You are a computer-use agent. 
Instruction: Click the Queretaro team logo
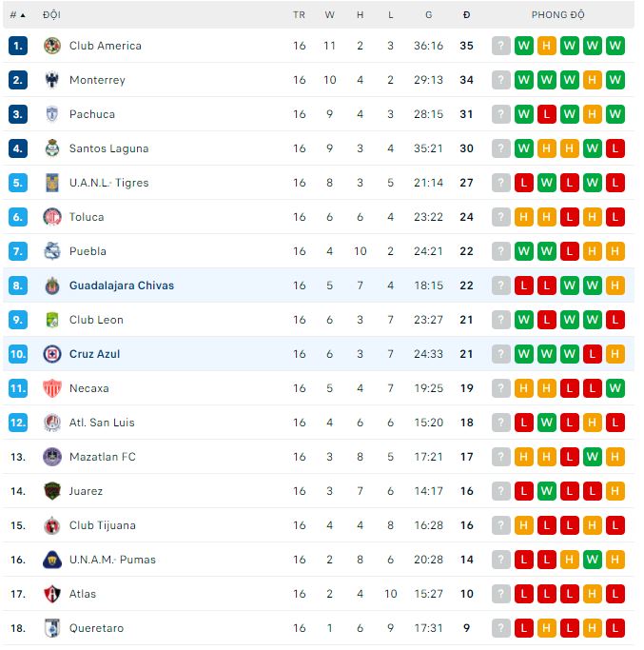click(52, 628)
